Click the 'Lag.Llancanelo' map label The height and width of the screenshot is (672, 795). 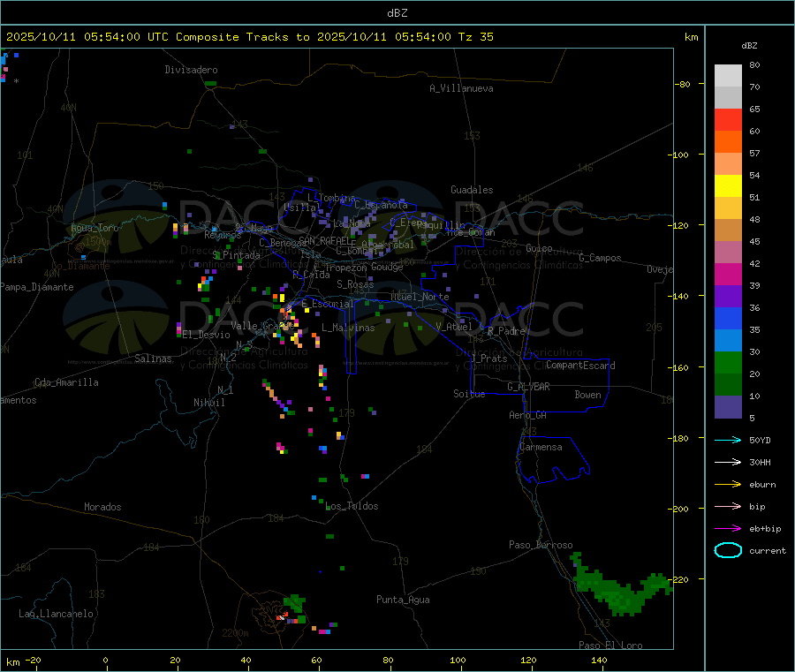56,614
